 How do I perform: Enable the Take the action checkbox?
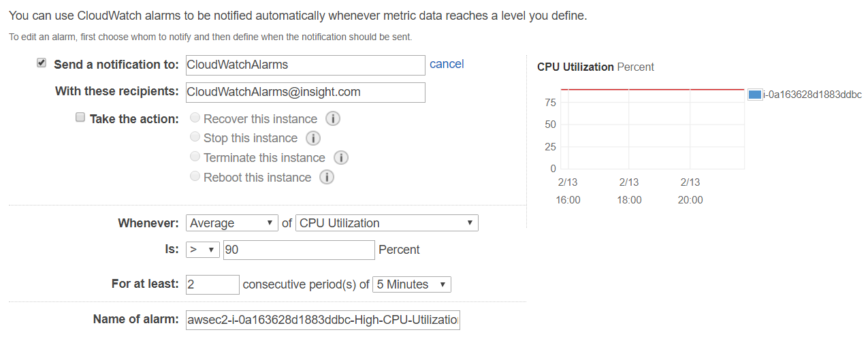click(x=80, y=118)
